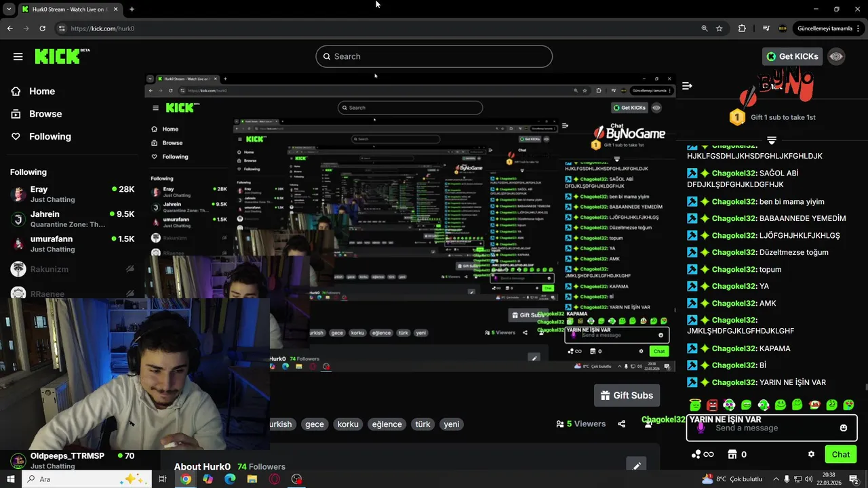Screen dimensions: 868x488
Task: Open chat settings gear icon
Action: click(811, 454)
